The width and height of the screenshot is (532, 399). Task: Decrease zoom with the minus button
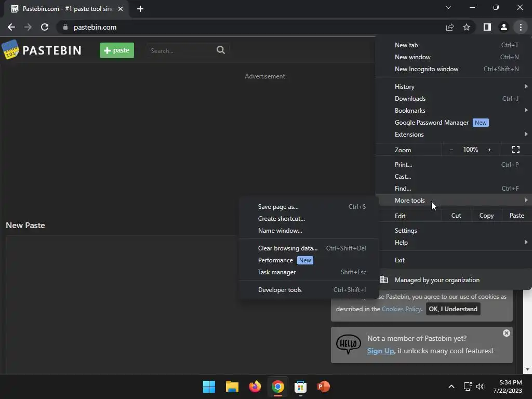(x=451, y=150)
